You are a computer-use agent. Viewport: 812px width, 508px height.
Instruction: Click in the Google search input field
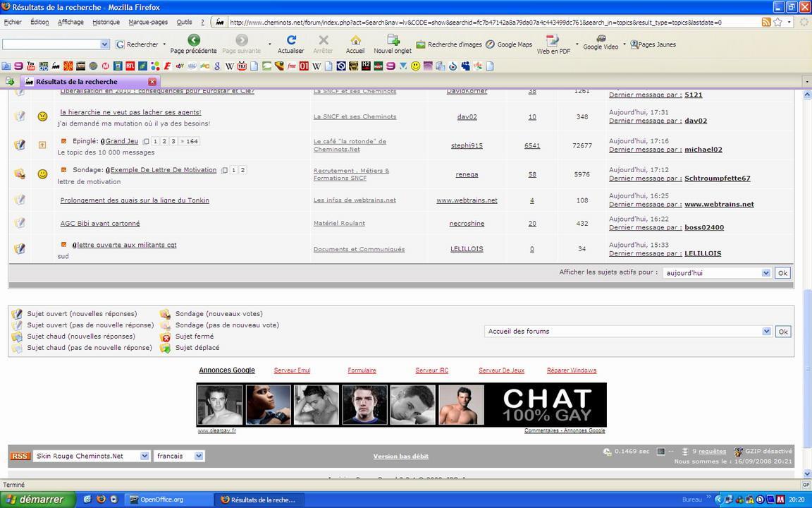click(51, 44)
